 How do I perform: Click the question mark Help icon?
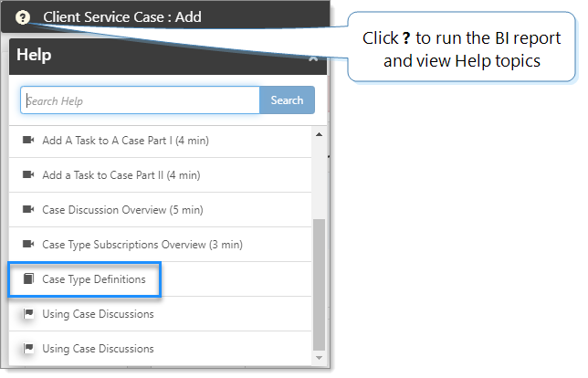click(x=23, y=16)
